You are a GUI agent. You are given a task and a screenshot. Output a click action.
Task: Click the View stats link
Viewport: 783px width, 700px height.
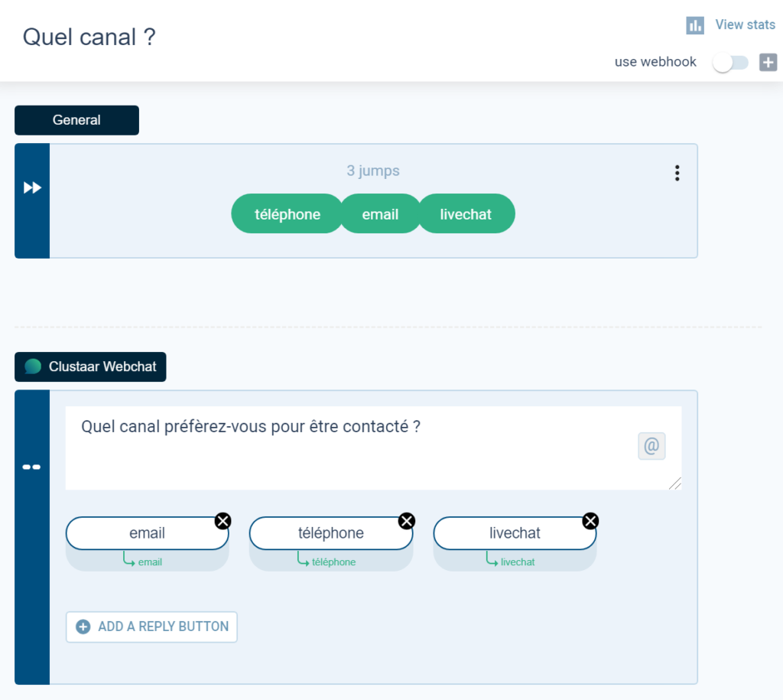point(745,24)
